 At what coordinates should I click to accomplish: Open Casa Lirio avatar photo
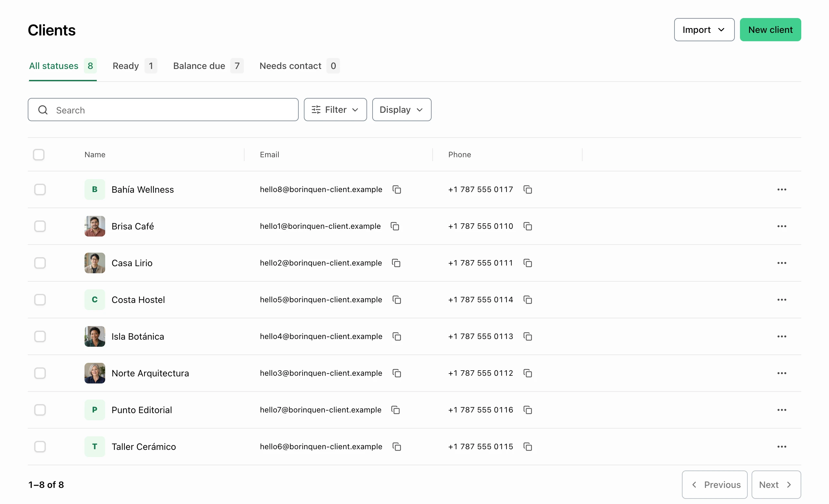(95, 263)
